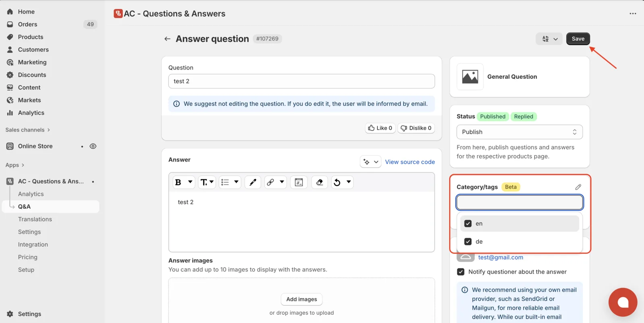Open the Pricing subpage

pyautogui.click(x=28, y=257)
